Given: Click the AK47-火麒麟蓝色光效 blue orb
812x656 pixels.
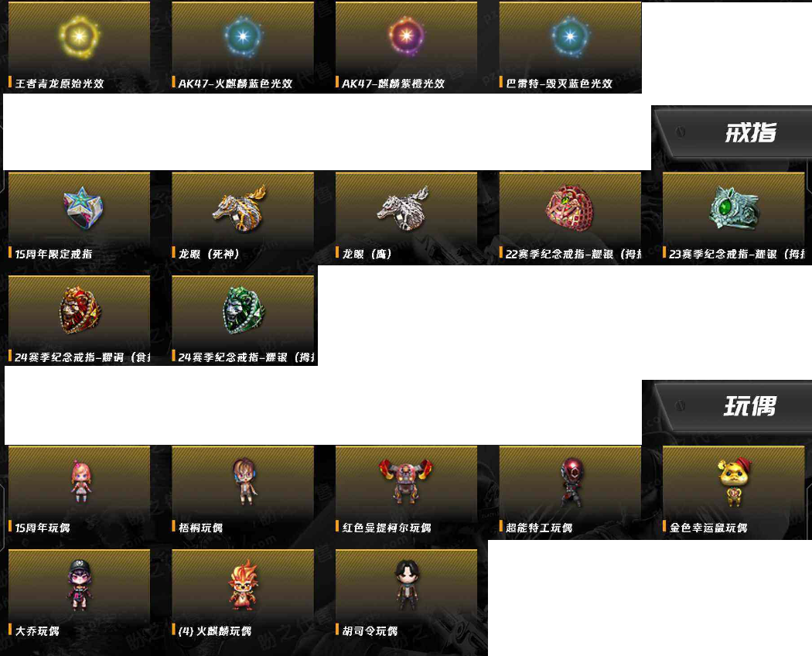Looking at the screenshot, I should [x=243, y=36].
